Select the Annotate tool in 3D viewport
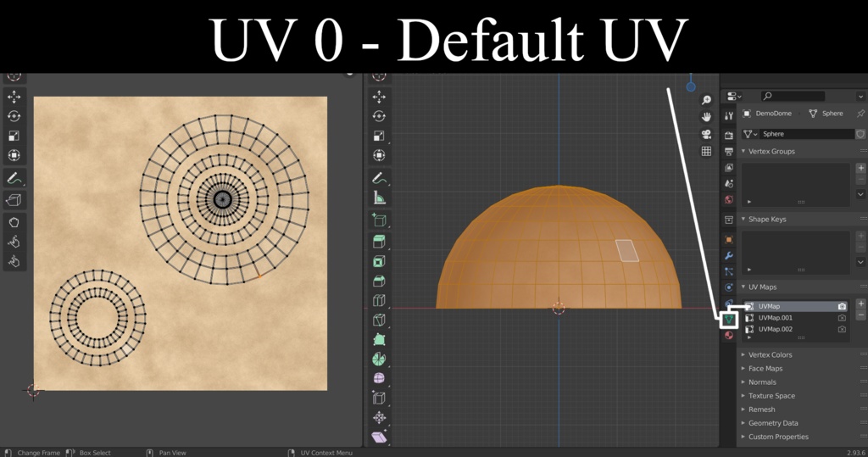 pos(379,178)
